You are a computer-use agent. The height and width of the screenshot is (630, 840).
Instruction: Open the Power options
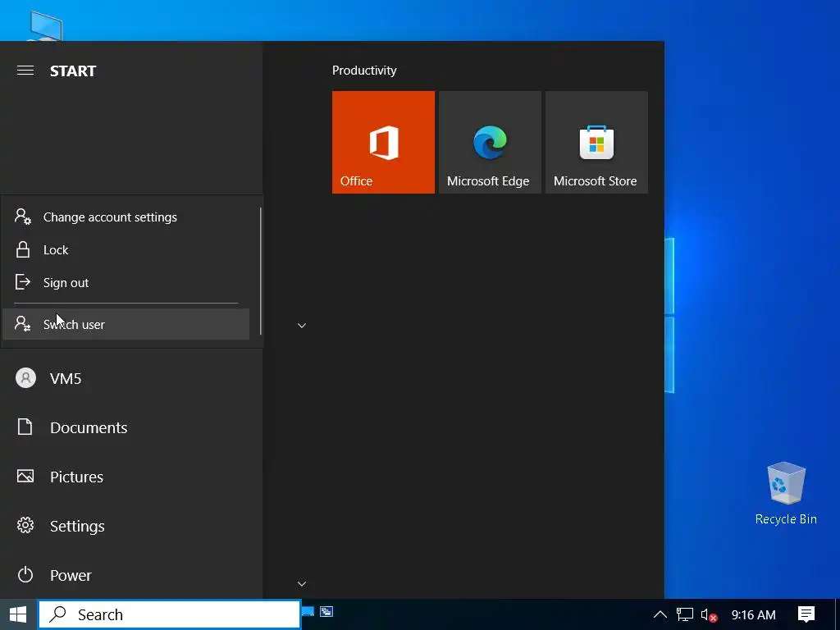131,575
